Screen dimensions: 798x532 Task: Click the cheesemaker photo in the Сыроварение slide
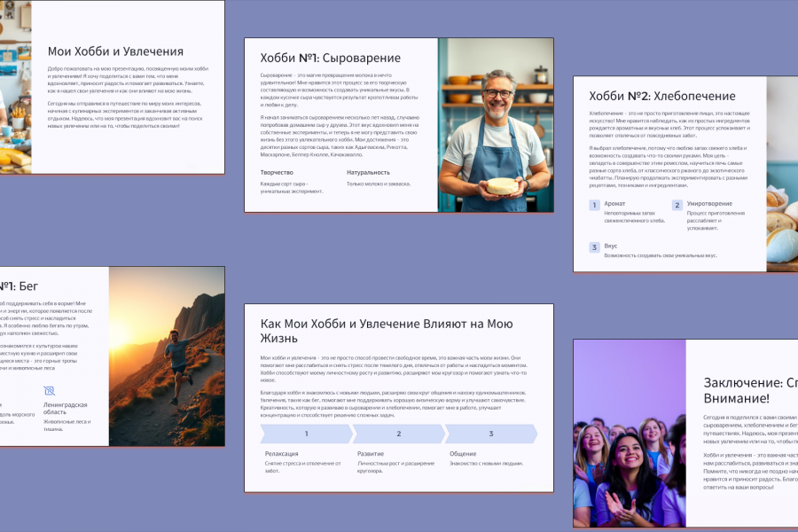click(x=496, y=125)
